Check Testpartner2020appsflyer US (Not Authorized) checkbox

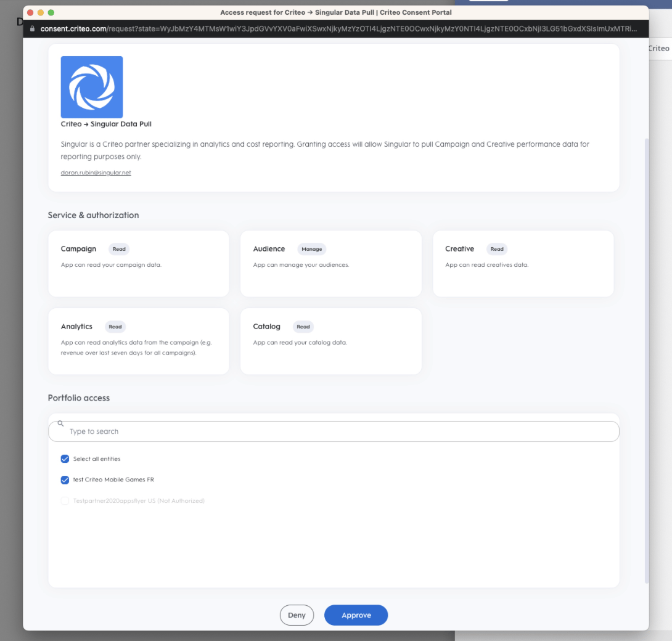tap(65, 501)
